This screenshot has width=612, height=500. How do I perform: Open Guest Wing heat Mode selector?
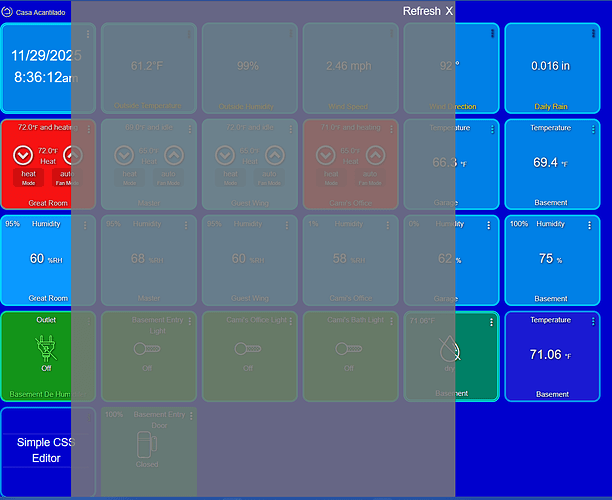pyautogui.click(x=230, y=178)
